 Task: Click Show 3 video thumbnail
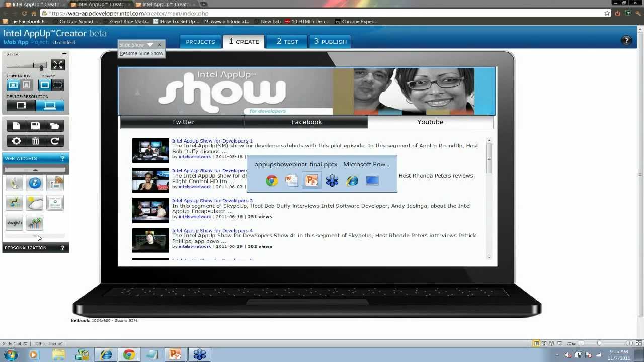[x=150, y=211]
